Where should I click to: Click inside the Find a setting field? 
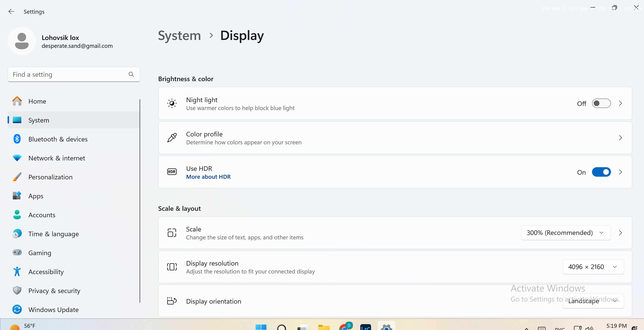click(x=74, y=74)
